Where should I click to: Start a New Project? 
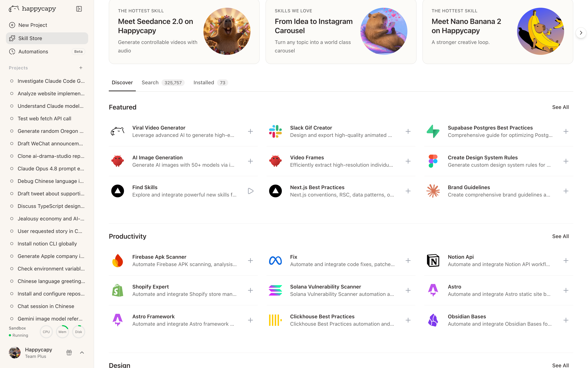tap(47, 25)
